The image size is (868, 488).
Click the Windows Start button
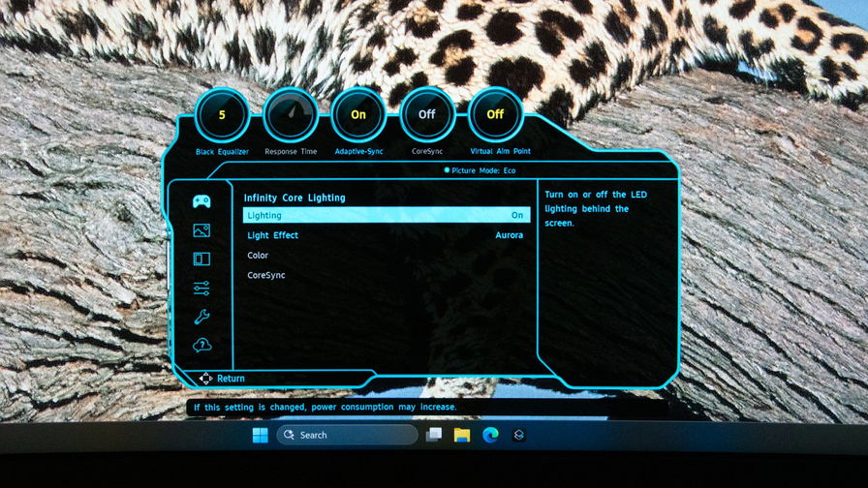pyautogui.click(x=260, y=435)
